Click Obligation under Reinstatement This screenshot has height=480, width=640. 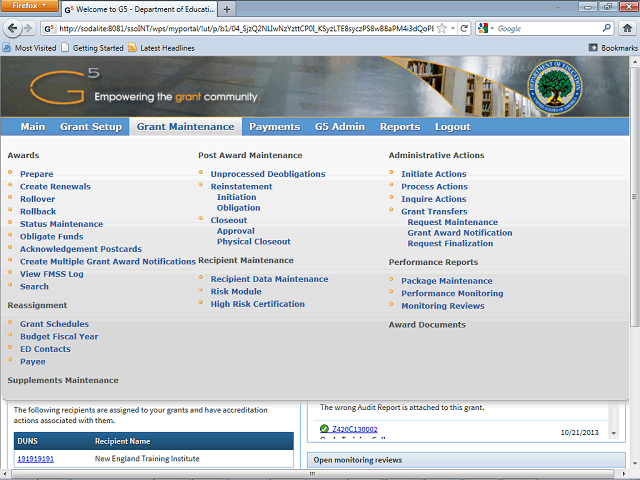click(239, 208)
